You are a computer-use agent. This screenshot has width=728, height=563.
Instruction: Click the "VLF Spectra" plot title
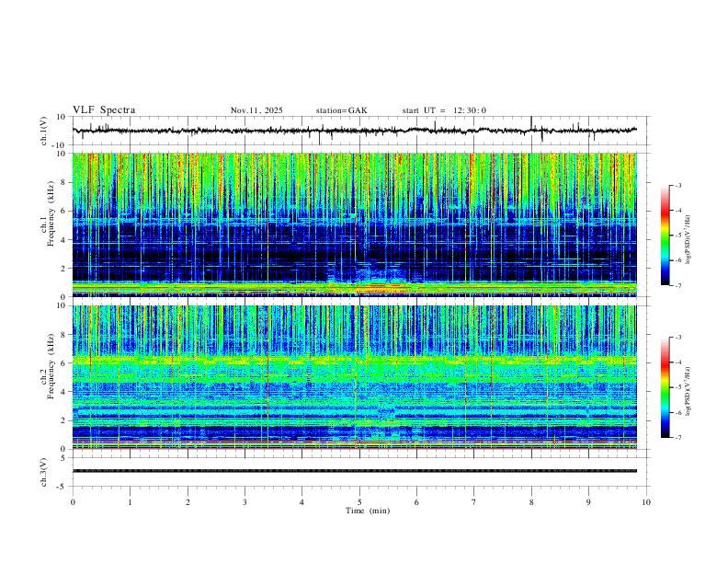point(104,109)
